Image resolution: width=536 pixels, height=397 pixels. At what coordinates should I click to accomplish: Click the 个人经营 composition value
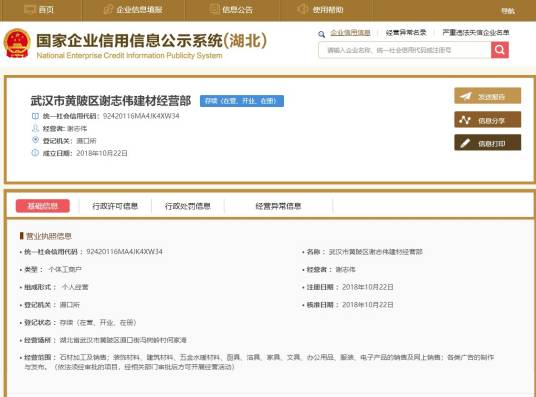75,287
